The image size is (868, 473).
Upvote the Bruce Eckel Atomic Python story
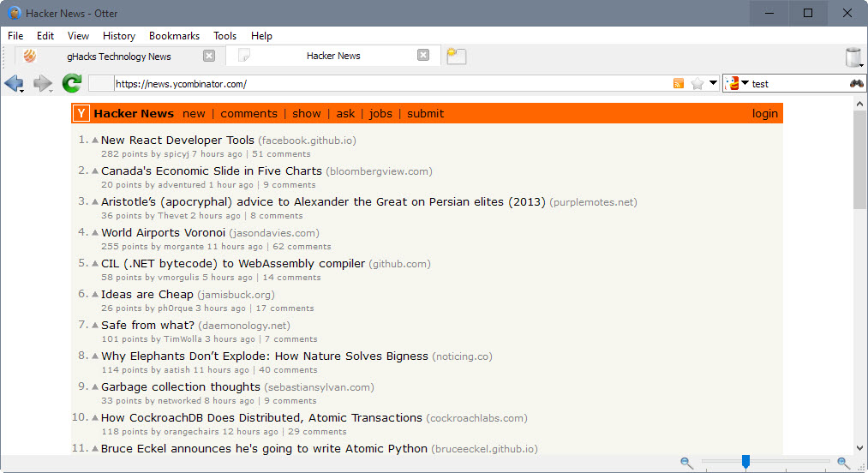94,449
